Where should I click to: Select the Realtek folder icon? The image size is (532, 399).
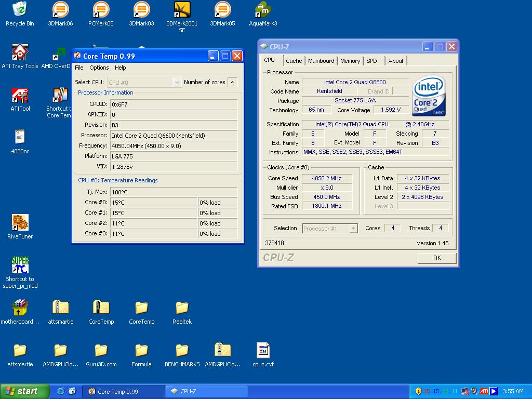click(182, 312)
